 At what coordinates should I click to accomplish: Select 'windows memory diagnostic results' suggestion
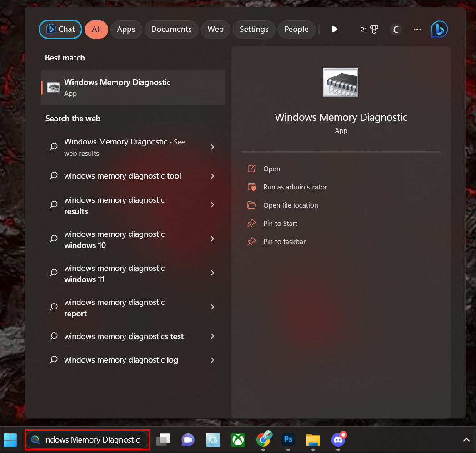[x=133, y=205]
